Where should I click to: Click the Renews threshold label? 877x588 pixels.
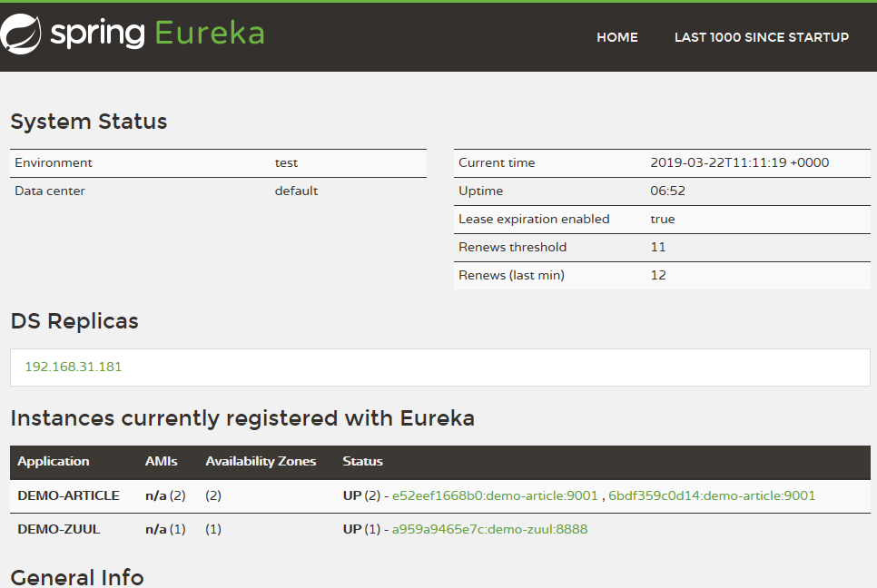[x=512, y=247]
